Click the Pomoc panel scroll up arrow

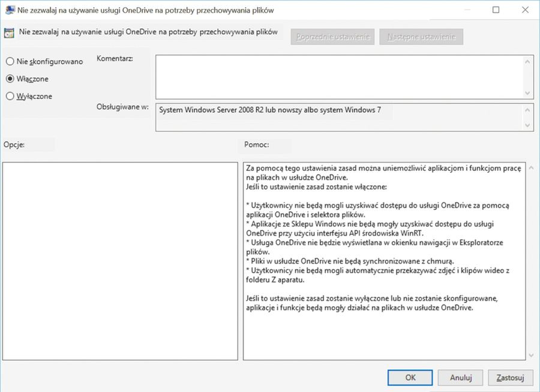531,168
